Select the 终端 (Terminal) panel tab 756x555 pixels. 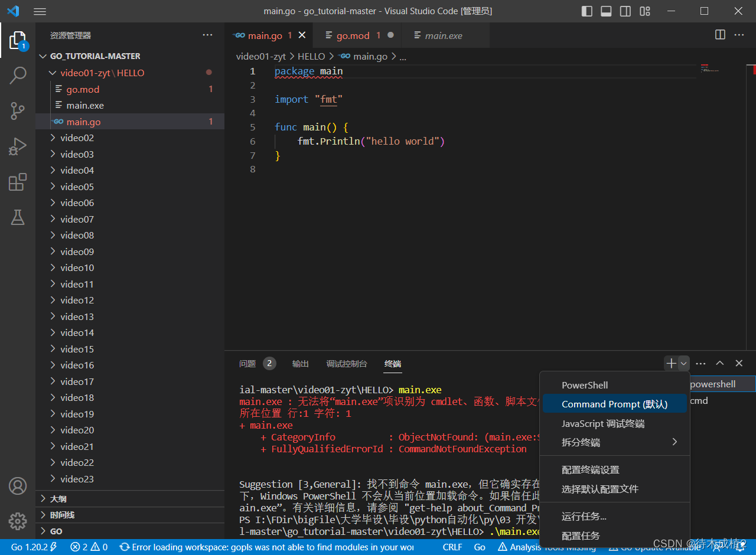[393, 364]
